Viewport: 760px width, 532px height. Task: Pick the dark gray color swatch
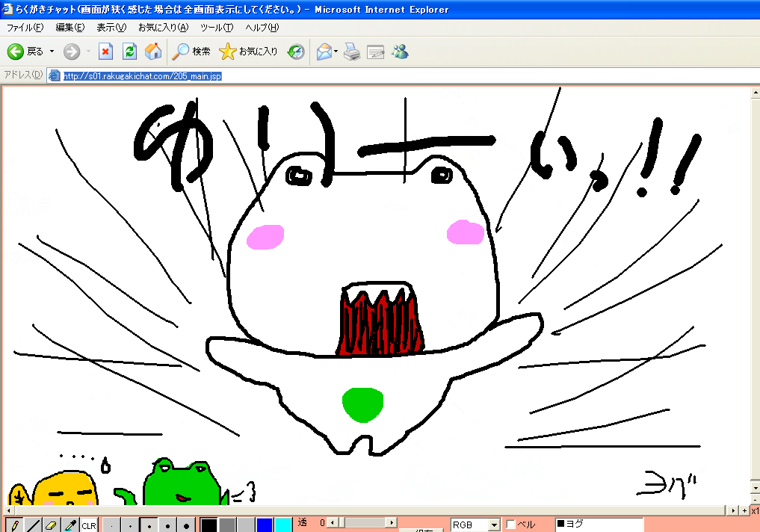[x=227, y=525]
